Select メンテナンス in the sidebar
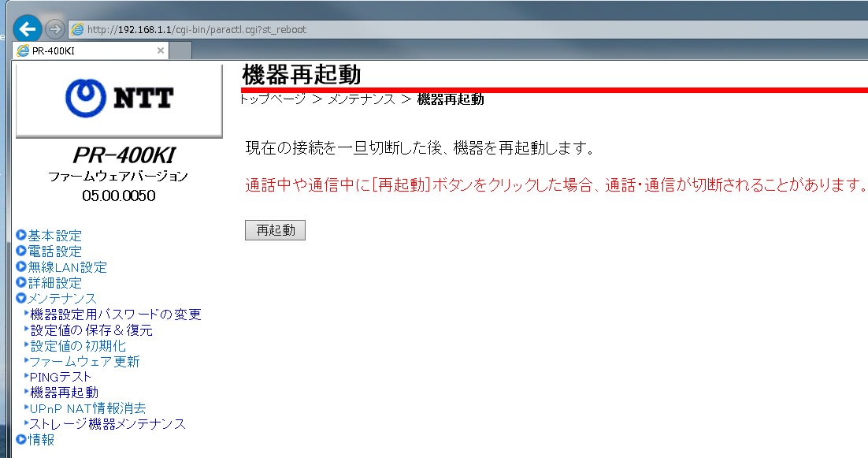 coord(62,299)
